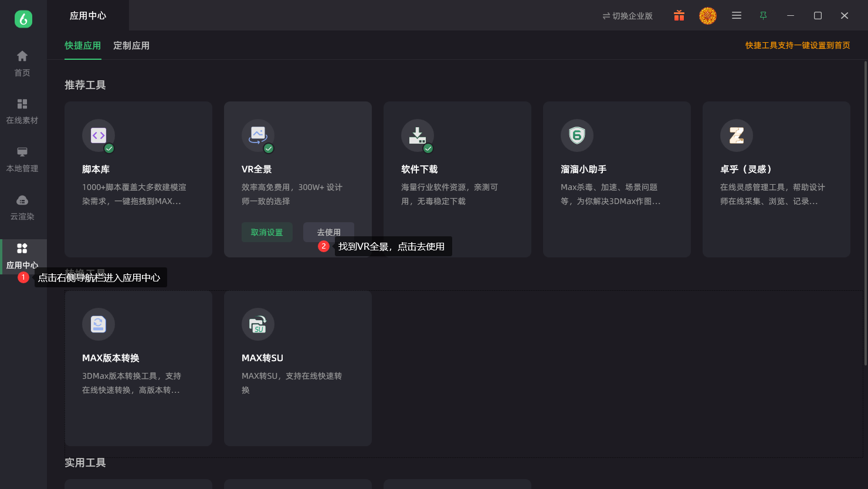Click the 溜溜小助手 shield icon
868x489 pixels.
pos(577,135)
